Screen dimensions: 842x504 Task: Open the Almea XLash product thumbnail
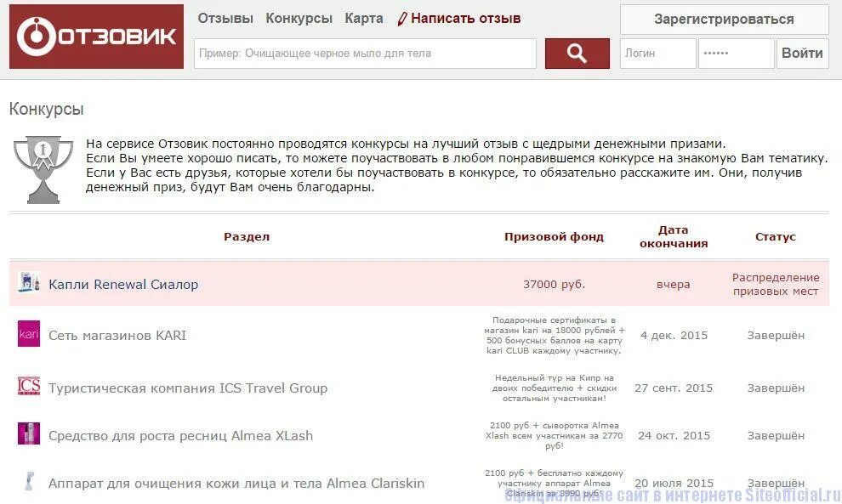coord(29,433)
